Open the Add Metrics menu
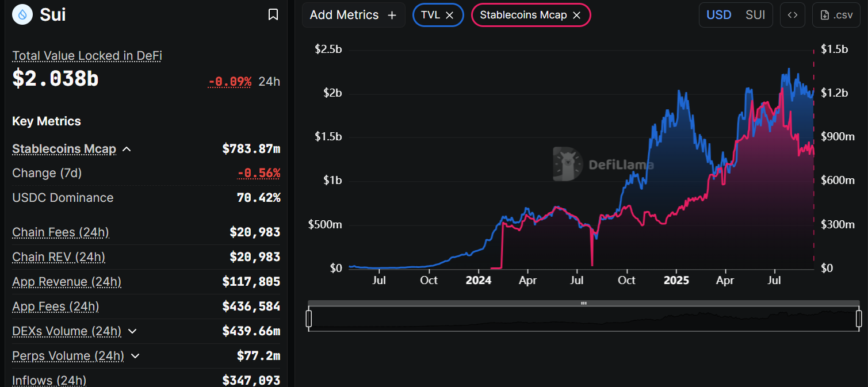This screenshot has width=868, height=387. pyautogui.click(x=353, y=15)
